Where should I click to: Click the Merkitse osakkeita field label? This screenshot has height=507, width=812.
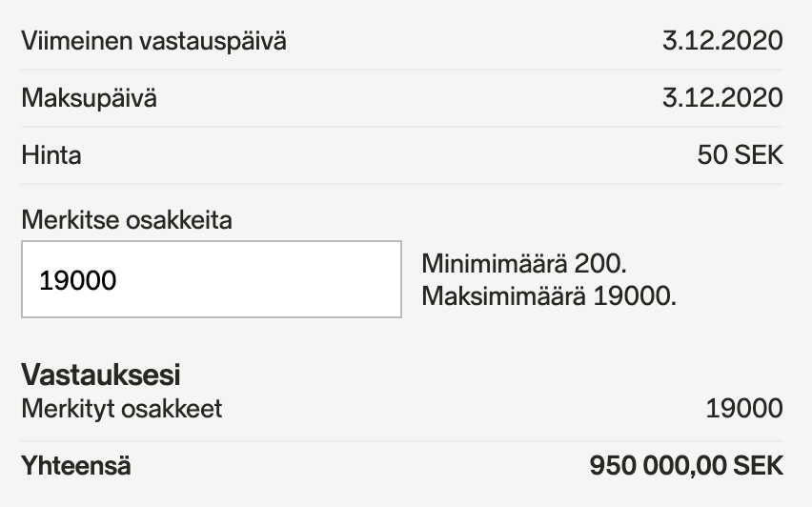coord(127,220)
